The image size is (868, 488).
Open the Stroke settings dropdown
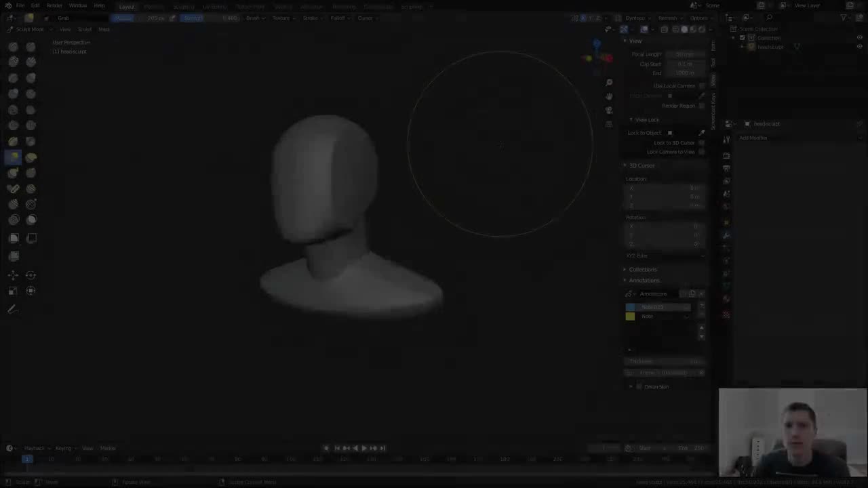tap(312, 18)
